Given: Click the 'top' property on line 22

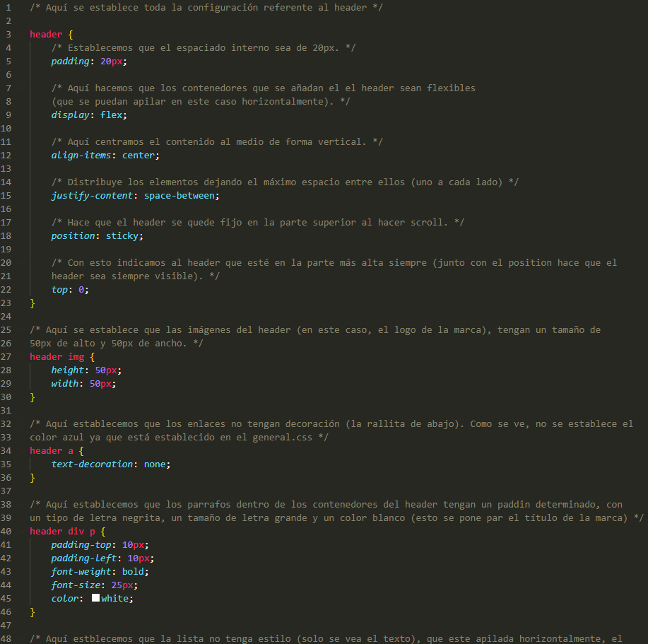Looking at the screenshot, I should click(59, 290).
